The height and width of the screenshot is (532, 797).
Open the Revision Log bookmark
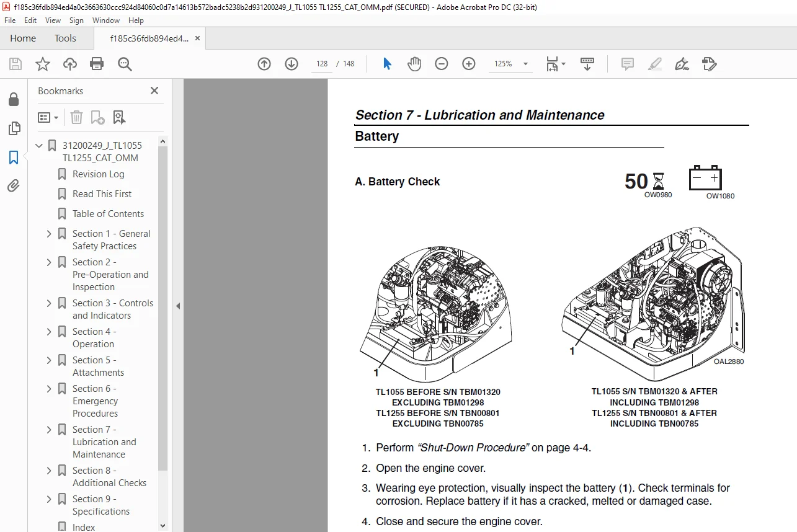click(x=98, y=174)
